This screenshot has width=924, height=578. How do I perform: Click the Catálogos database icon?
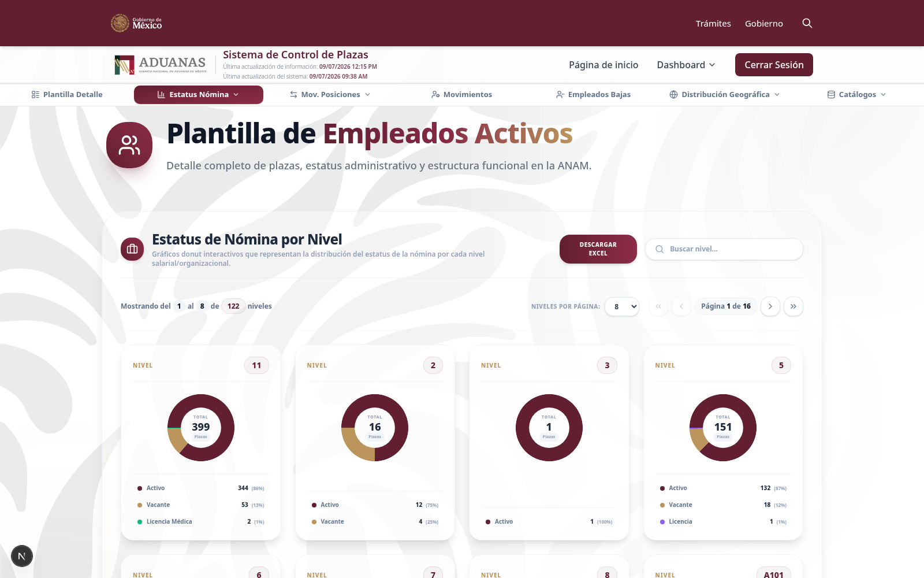(831, 95)
